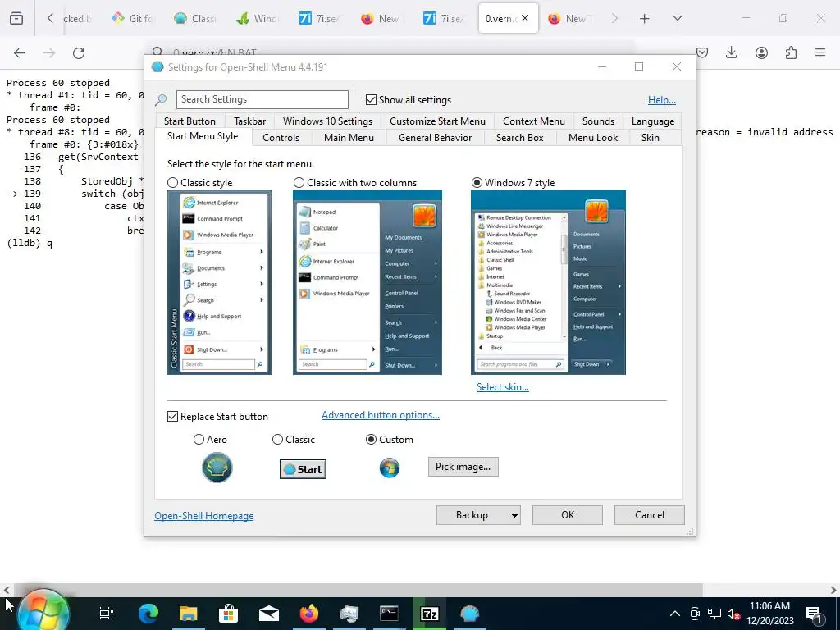Open the Menu Look tab
840x630 pixels.
pos(593,138)
